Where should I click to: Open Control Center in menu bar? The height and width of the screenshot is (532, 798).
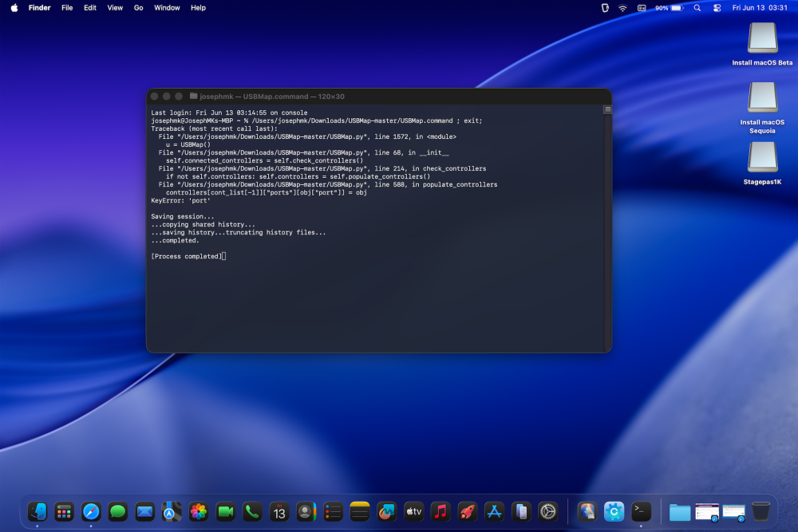pos(717,8)
